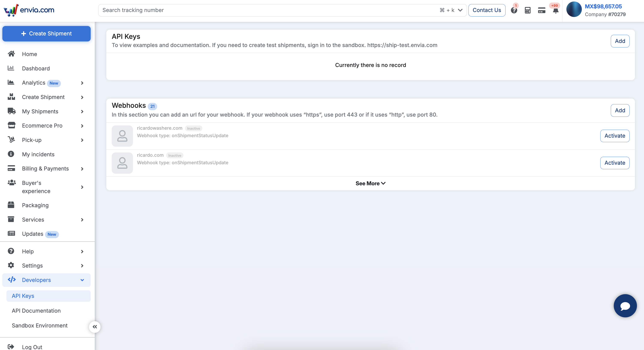Open API Documentation menu item
The width and height of the screenshot is (644, 350).
click(36, 310)
